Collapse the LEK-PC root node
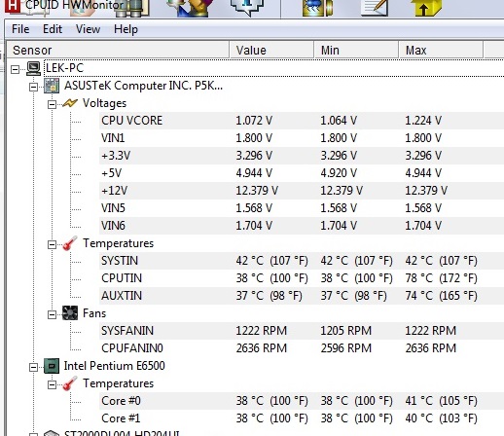Viewport: 504px width, 436px height. [15, 69]
